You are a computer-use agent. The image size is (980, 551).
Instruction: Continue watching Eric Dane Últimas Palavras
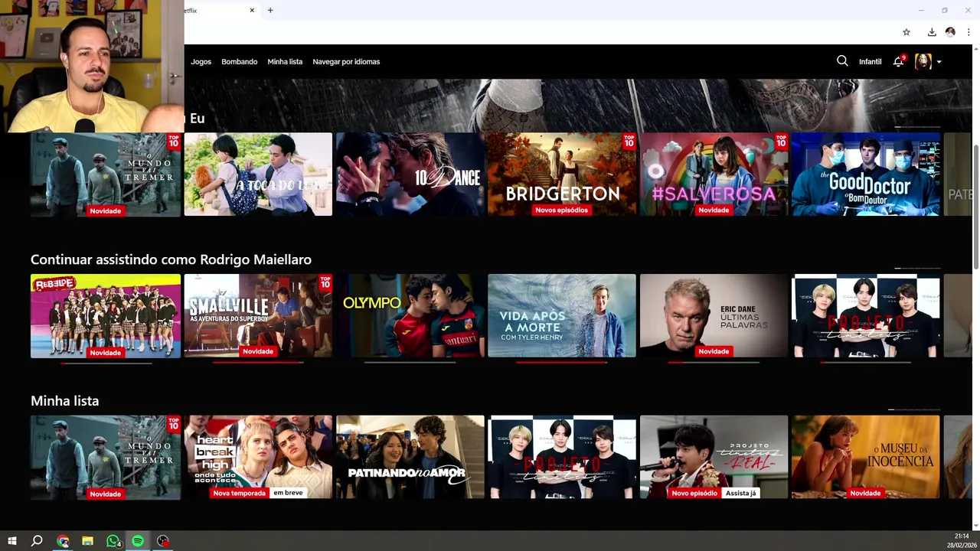pyautogui.click(x=714, y=315)
